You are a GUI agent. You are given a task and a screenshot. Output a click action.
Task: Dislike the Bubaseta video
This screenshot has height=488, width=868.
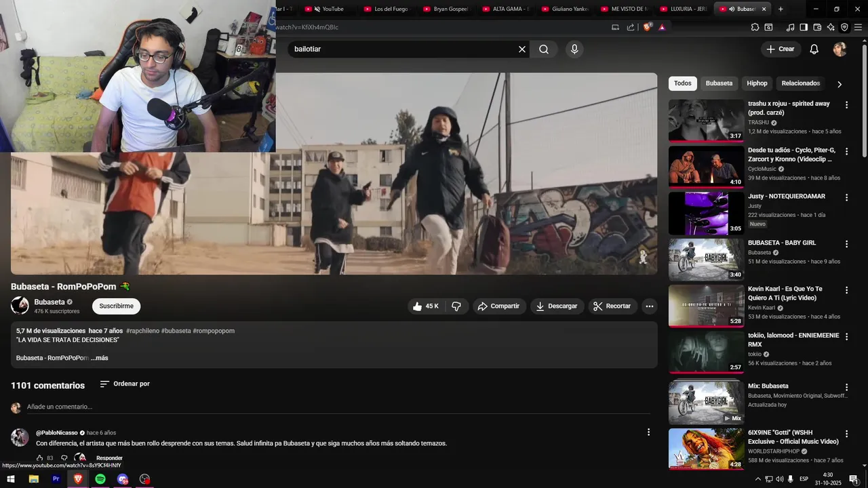click(x=456, y=306)
